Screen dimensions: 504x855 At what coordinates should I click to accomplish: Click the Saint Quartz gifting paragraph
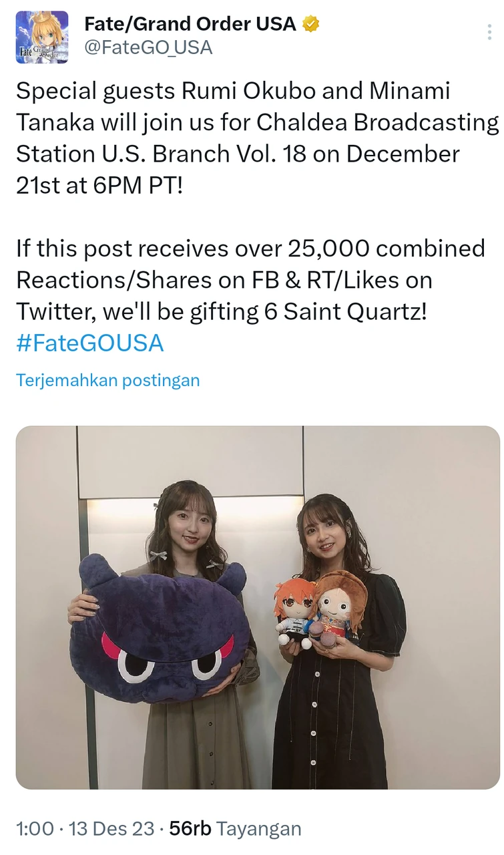click(x=250, y=280)
